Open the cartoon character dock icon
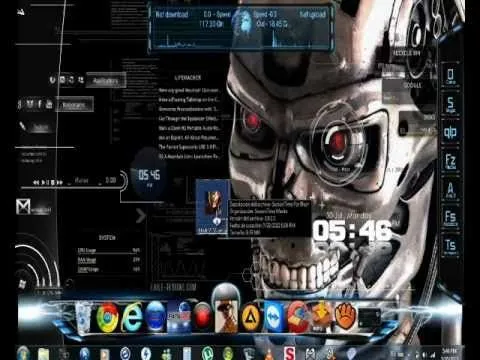The image size is (480, 360). pyautogui.click(x=226, y=316)
